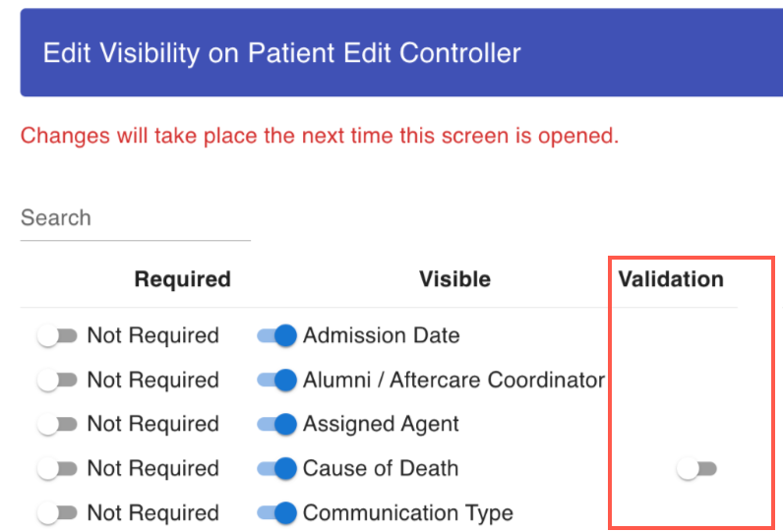This screenshot has width=783, height=532.
Task: Click into the Search field
Action: pyautogui.click(x=135, y=218)
